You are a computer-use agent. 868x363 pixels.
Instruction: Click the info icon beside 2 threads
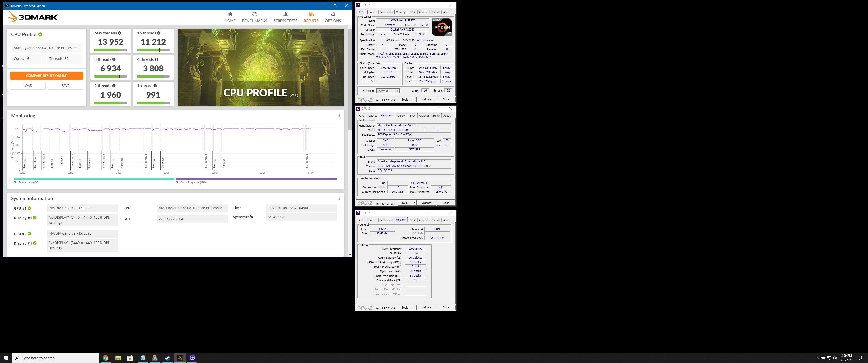point(114,86)
